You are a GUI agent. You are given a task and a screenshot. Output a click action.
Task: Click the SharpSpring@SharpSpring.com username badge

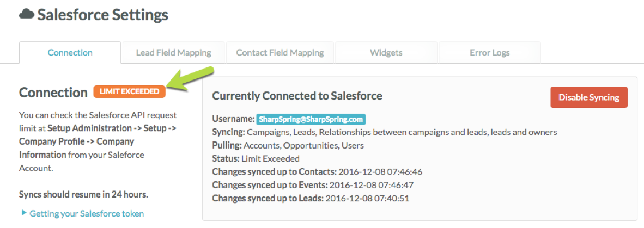(x=311, y=119)
